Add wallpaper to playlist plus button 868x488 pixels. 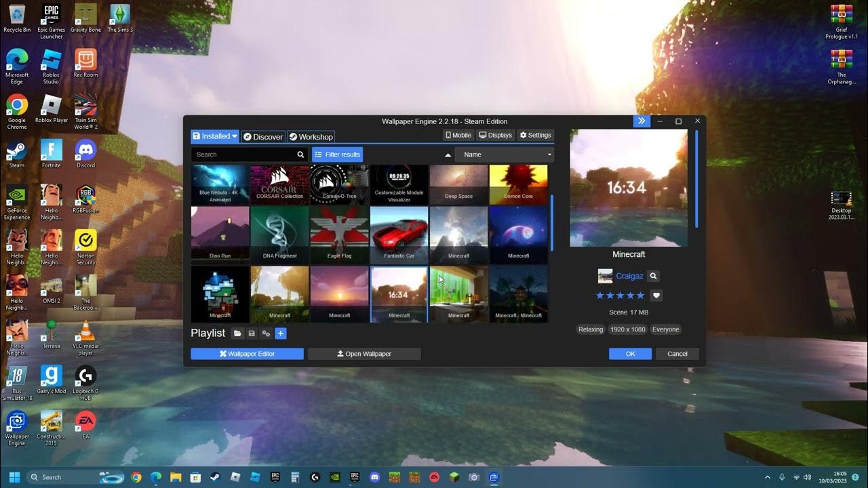pyautogui.click(x=281, y=333)
